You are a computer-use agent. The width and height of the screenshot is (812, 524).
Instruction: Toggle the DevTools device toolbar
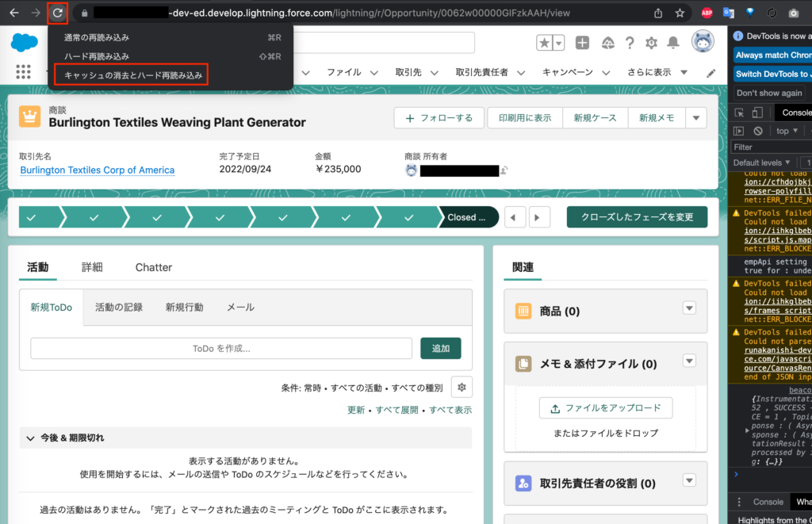(757, 113)
